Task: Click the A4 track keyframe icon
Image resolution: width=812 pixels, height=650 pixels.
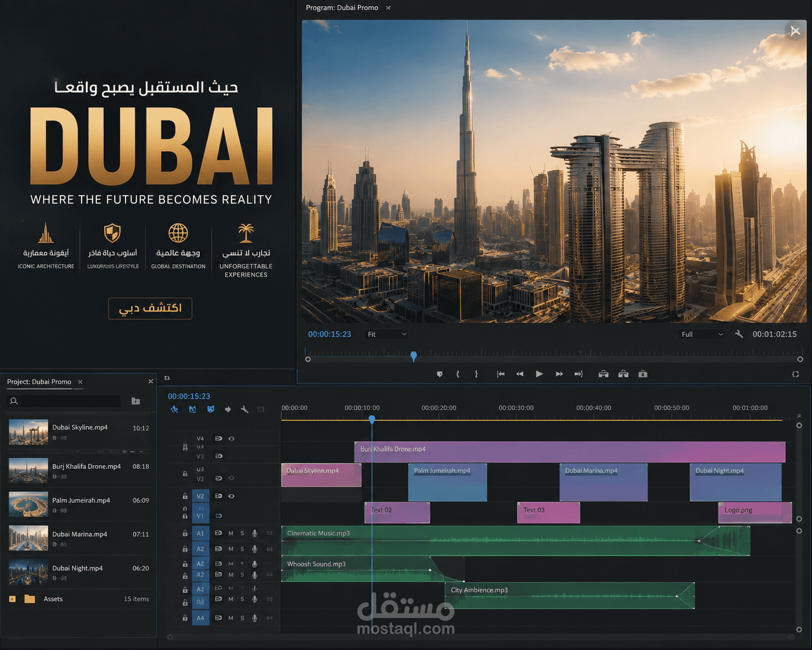Action: (269, 618)
